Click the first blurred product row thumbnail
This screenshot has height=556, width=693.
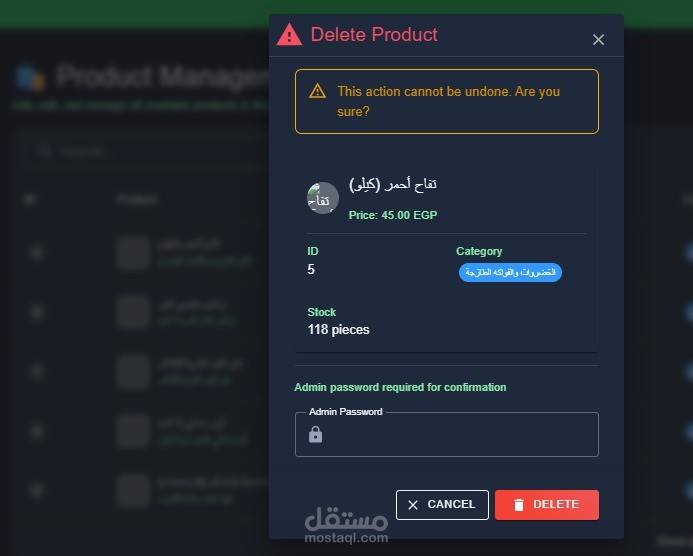click(x=133, y=253)
